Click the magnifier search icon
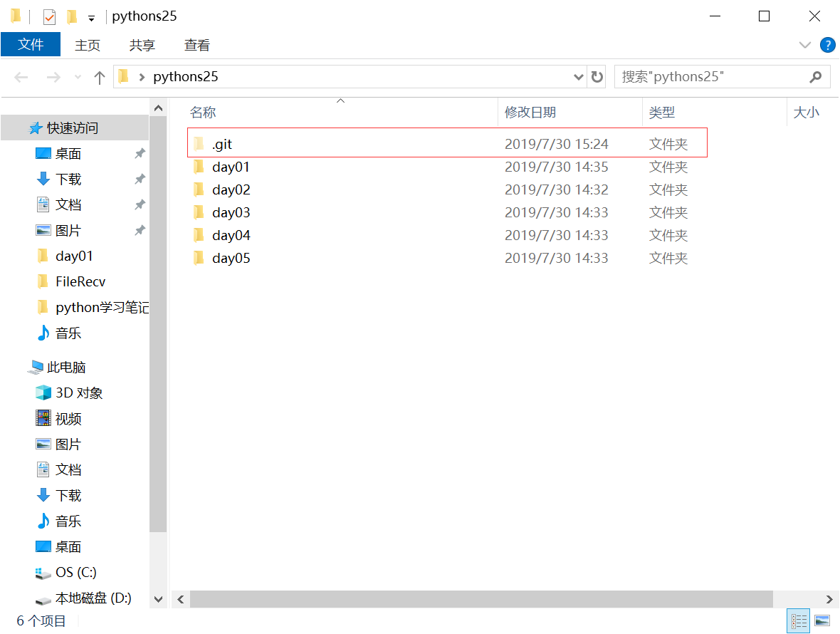840x634 pixels. [815, 77]
